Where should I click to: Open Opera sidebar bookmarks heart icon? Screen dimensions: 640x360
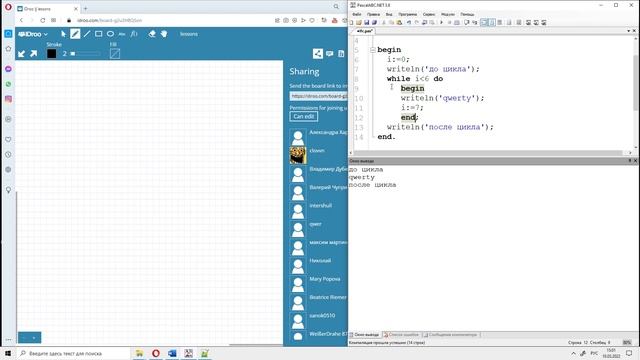click(8, 140)
